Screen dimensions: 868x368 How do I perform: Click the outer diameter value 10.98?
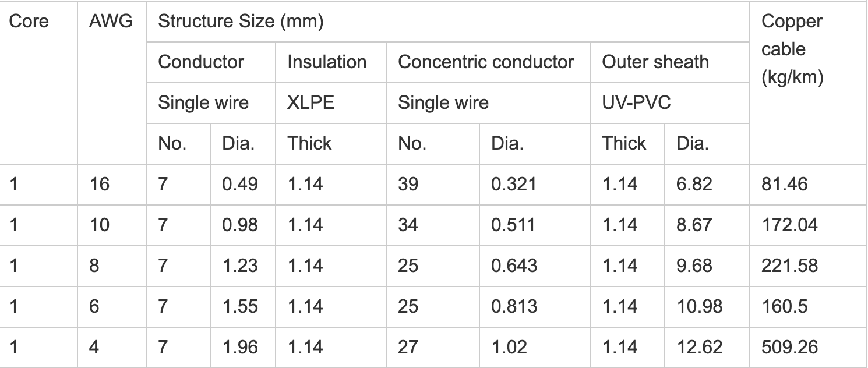click(700, 307)
